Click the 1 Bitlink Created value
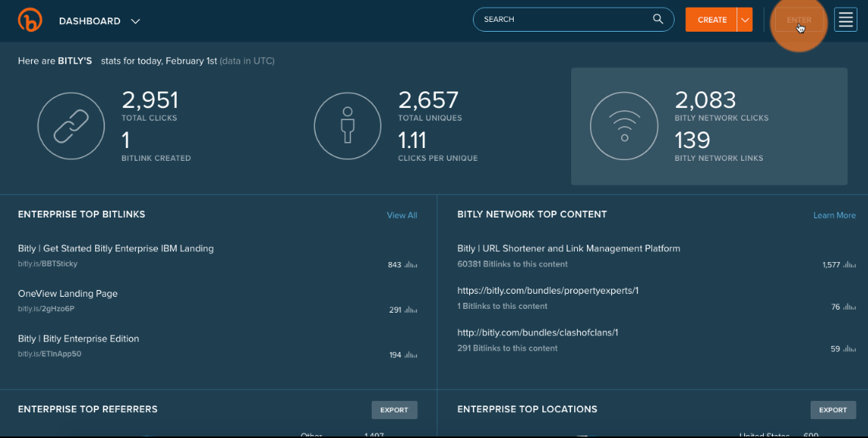 point(125,140)
